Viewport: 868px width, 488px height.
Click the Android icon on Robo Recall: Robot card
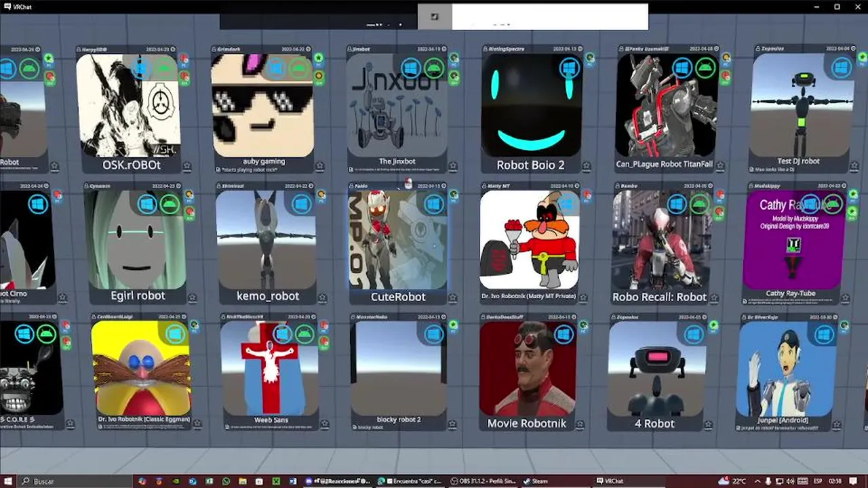(699, 203)
